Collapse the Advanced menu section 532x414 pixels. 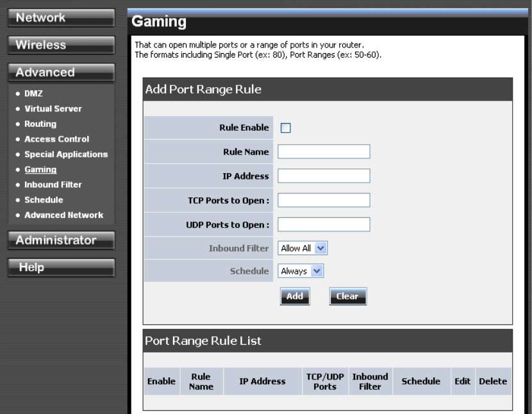(60, 72)
